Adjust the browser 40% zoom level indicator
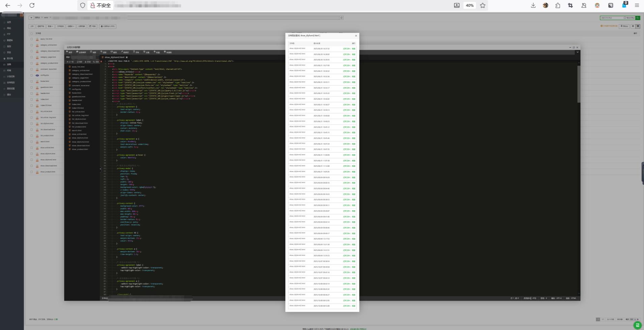The height and width of the screenshot is (330, 644). (x=469, y=5)
